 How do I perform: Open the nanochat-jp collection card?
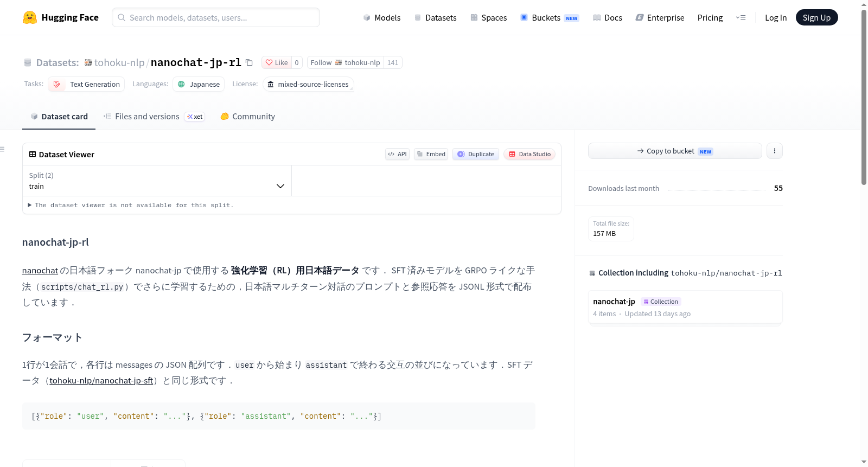685,307
